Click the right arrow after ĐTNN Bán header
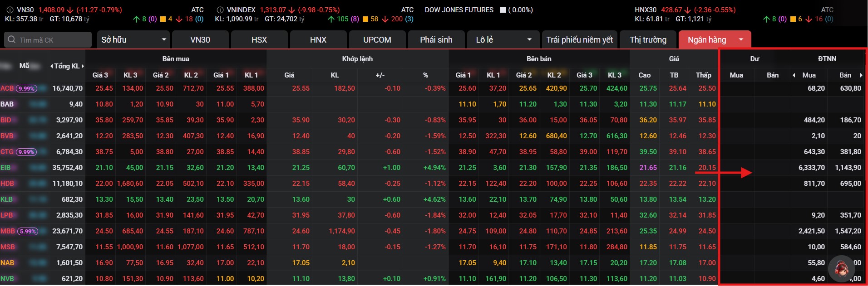 [861, 75]
